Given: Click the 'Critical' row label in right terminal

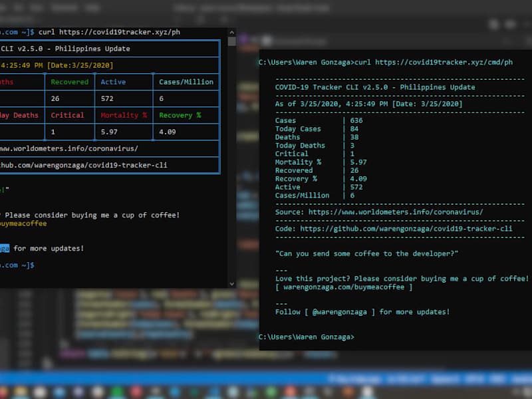Looking at the screenshot, I should point(292,154).
